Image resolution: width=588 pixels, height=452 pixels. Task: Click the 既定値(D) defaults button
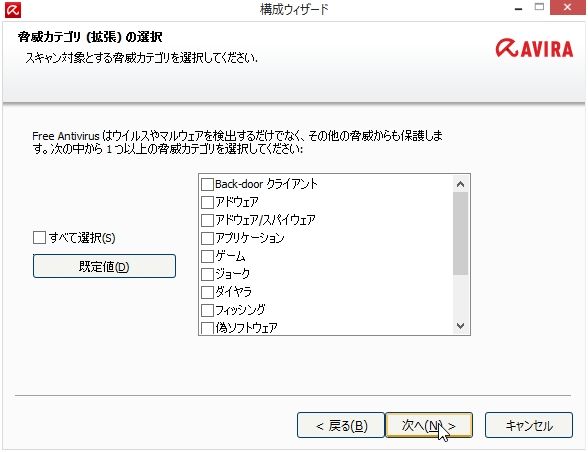click(x=104, y=266)
